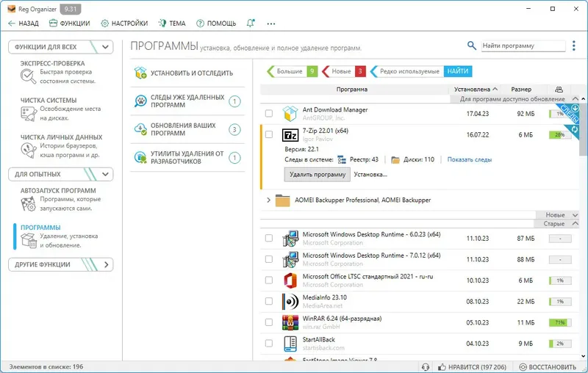The height and width of the screenshot is (373, 588).
Task: Open the three-dot overflow menu in toolbar
Action: 270,23
